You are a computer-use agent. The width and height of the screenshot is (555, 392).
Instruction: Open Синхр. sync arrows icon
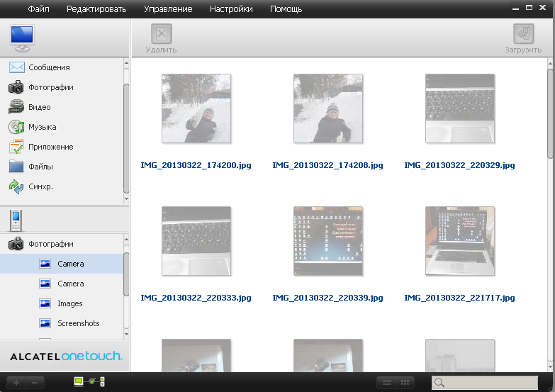[16, 186]
